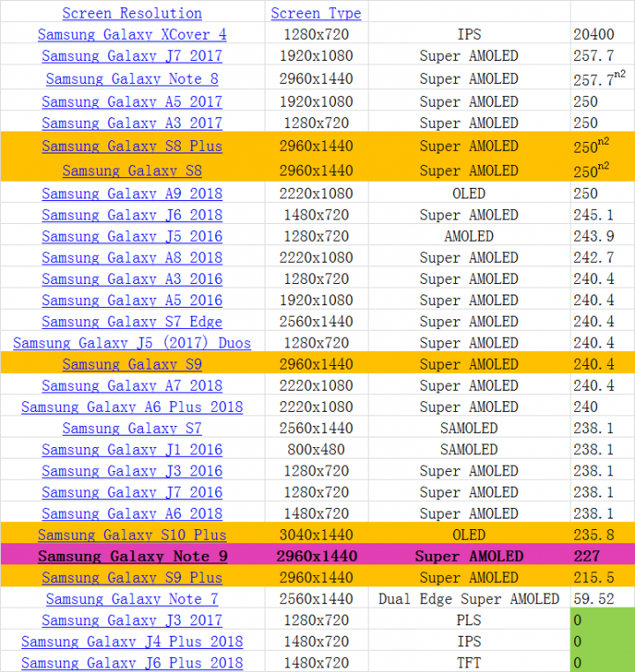Image resolution: width=635 pixels, height=672 pixels.
Task: Select the 1280x720 cell for XCover 4
Action: click(317, 34)
